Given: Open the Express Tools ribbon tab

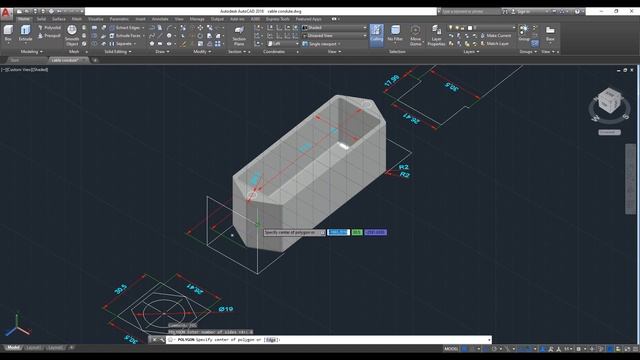Looking at the screenshot, I should click(278, 19).
